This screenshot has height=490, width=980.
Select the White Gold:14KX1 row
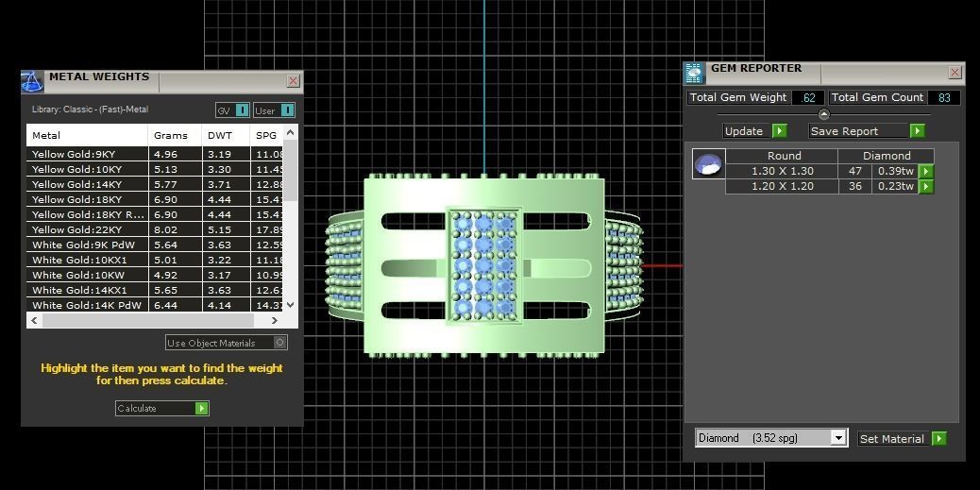[155, 290]
